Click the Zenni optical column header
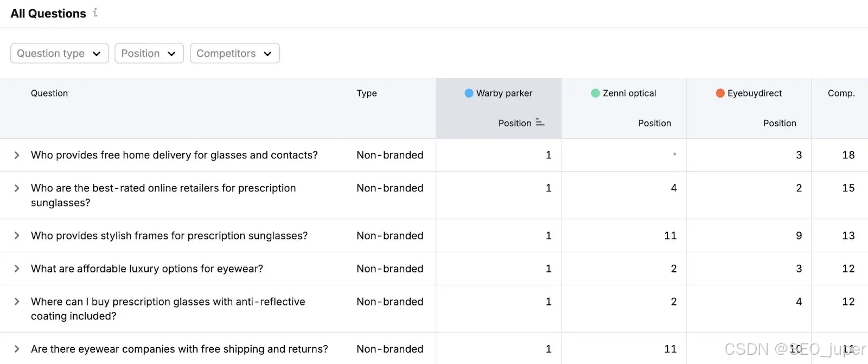 629,93
